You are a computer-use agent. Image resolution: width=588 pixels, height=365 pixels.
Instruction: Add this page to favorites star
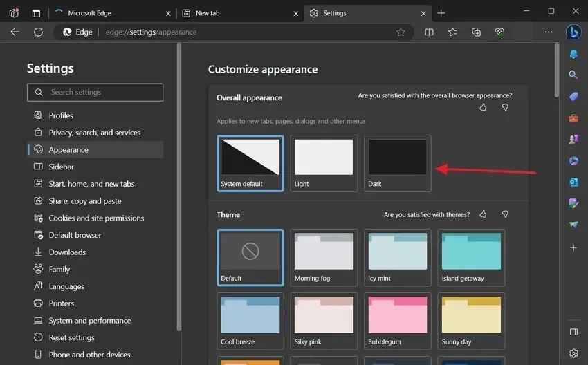coord(401,32)
